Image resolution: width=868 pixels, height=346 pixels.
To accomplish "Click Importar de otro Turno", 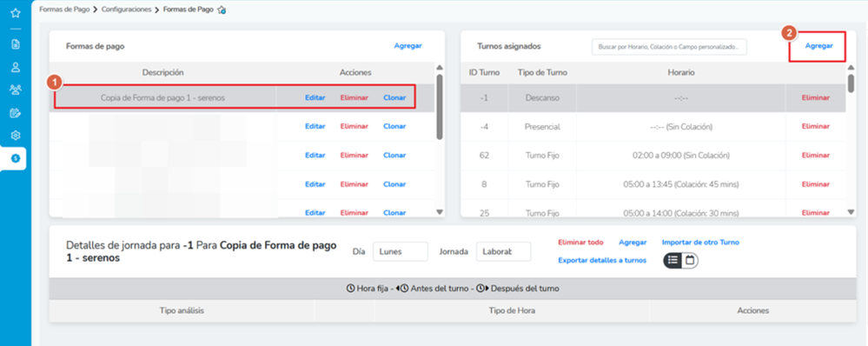I will tap(700, 243).
